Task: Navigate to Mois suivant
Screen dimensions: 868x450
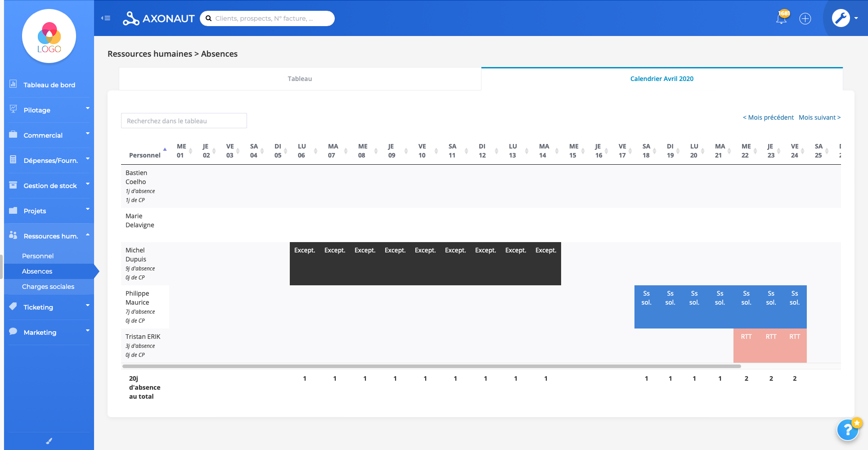Action: (819, 117)
